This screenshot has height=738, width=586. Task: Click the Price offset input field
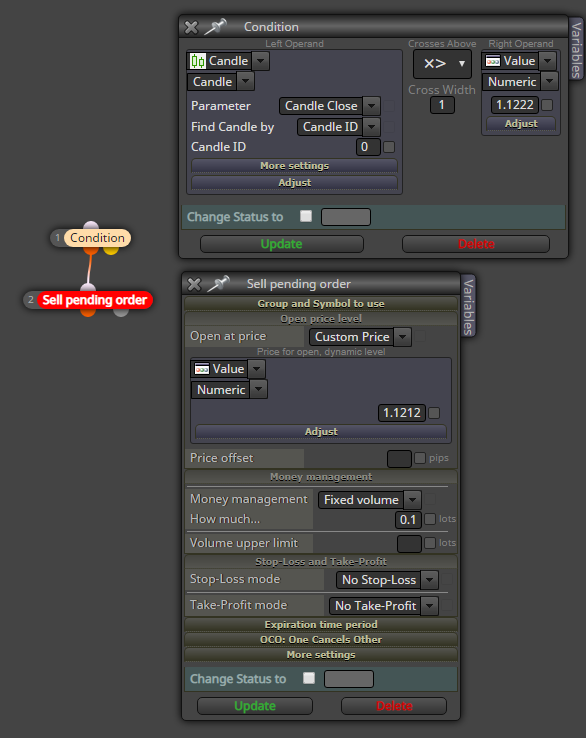pyautogui.click(x=399, y=458)
